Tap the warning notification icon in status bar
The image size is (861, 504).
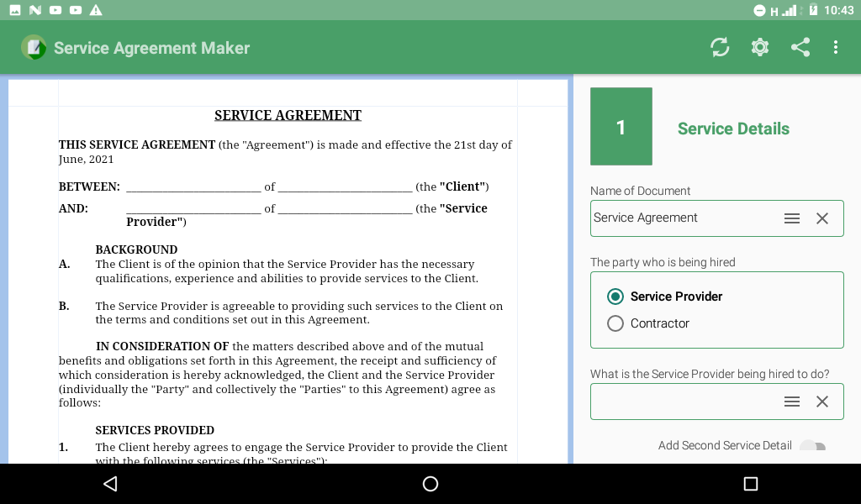(96, 10)
